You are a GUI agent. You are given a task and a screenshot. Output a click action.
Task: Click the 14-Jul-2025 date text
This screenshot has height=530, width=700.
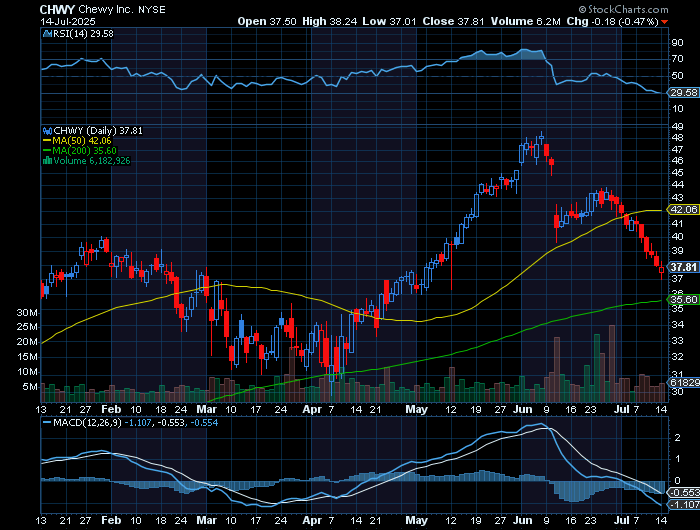pyautogui.click(x=67, y=21)
